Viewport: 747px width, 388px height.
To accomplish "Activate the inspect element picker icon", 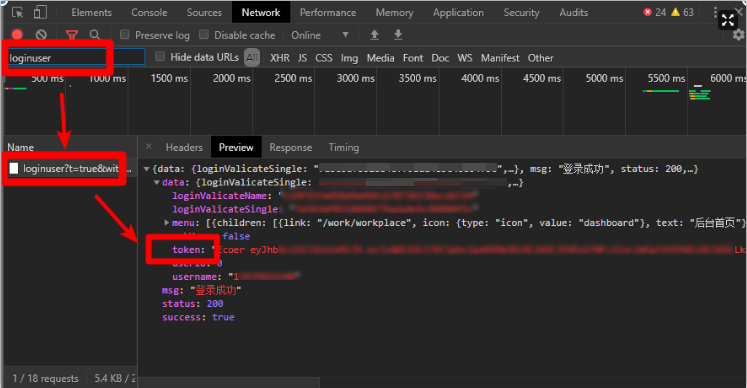I will click(x=18, y=12).
